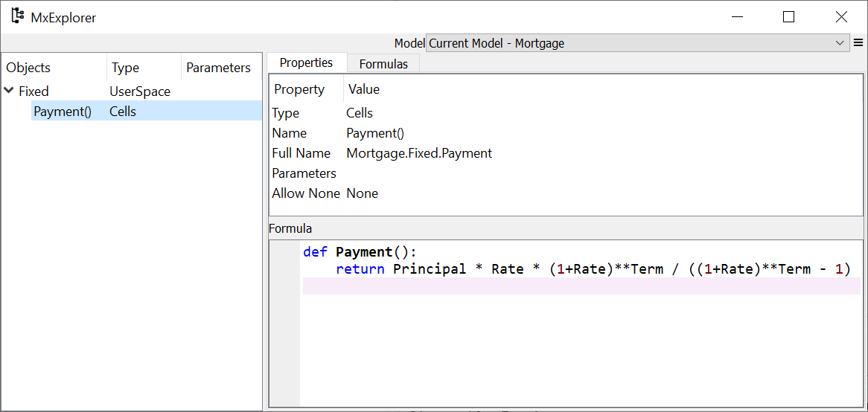Close the MxExplorer window

(841, 17)
